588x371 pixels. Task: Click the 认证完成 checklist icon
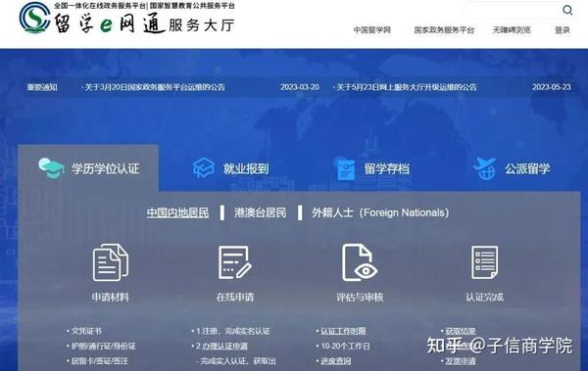tap(484, 262)
